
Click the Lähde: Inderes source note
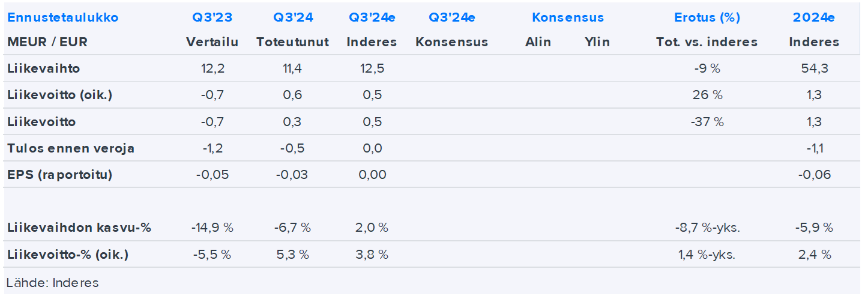(x=53, y=282)
